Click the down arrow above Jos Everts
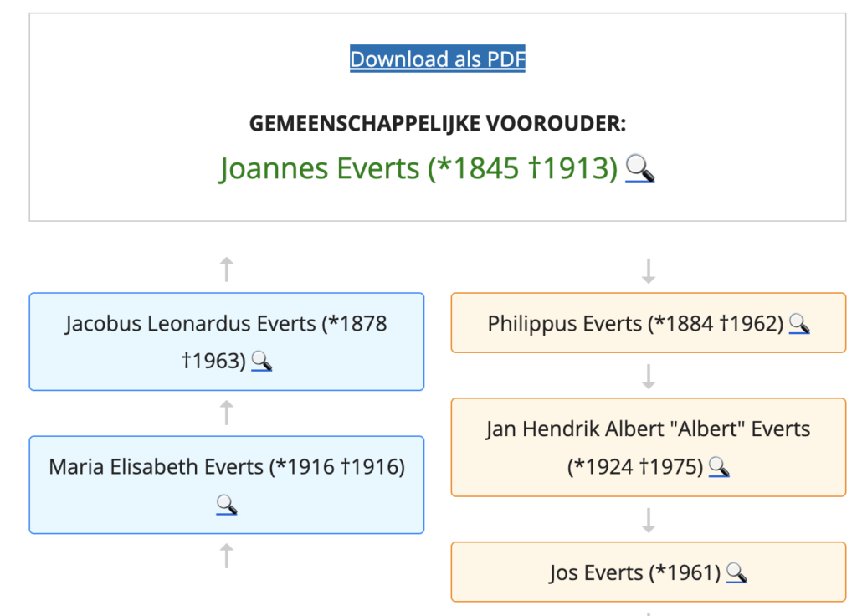Screen dimensions: 857x616 tap(648, 520)
